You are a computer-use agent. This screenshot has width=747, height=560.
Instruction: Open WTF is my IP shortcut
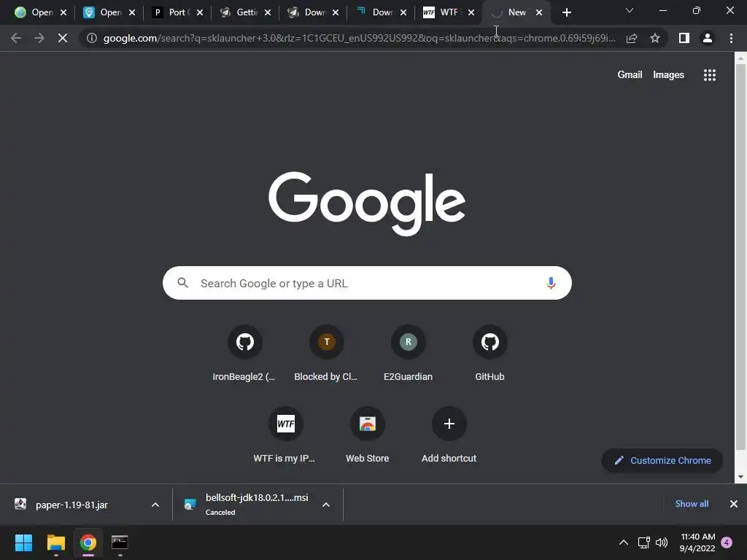point(285,435)
